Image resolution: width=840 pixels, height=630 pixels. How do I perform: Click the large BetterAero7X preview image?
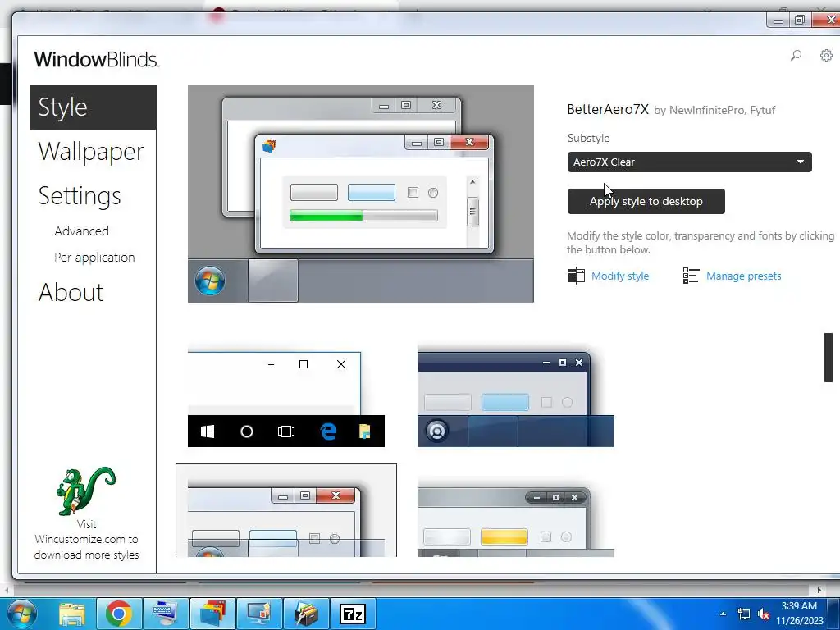tap(361, 194)
